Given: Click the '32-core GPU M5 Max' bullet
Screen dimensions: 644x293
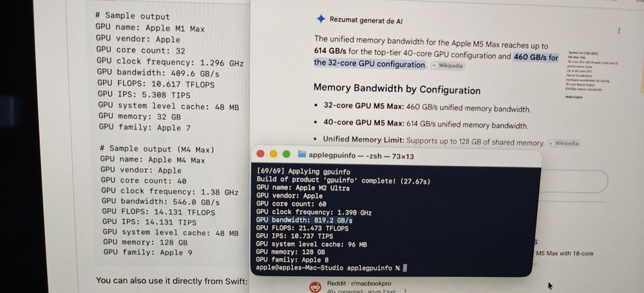Looking at the screenshot, I should (x=427, y=108).
